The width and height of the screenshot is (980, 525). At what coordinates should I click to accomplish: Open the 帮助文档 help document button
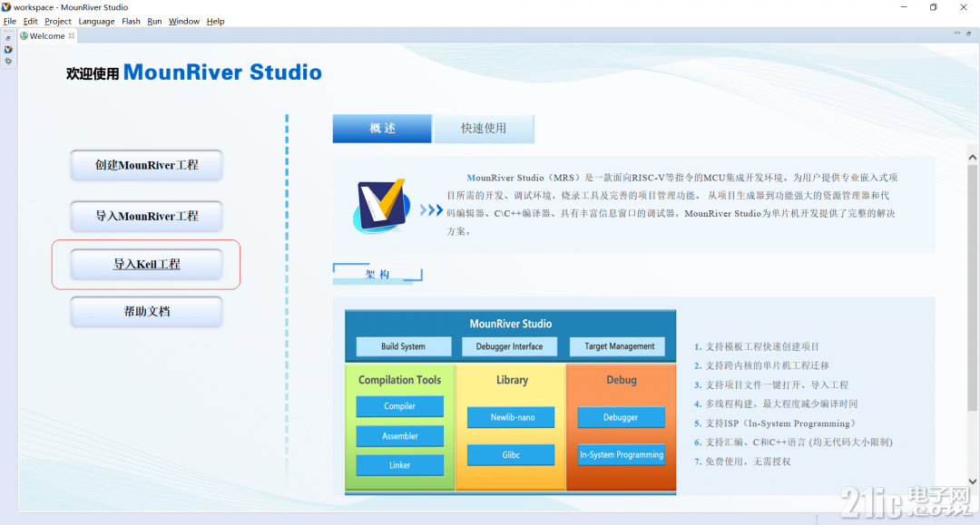pos(146,312)
